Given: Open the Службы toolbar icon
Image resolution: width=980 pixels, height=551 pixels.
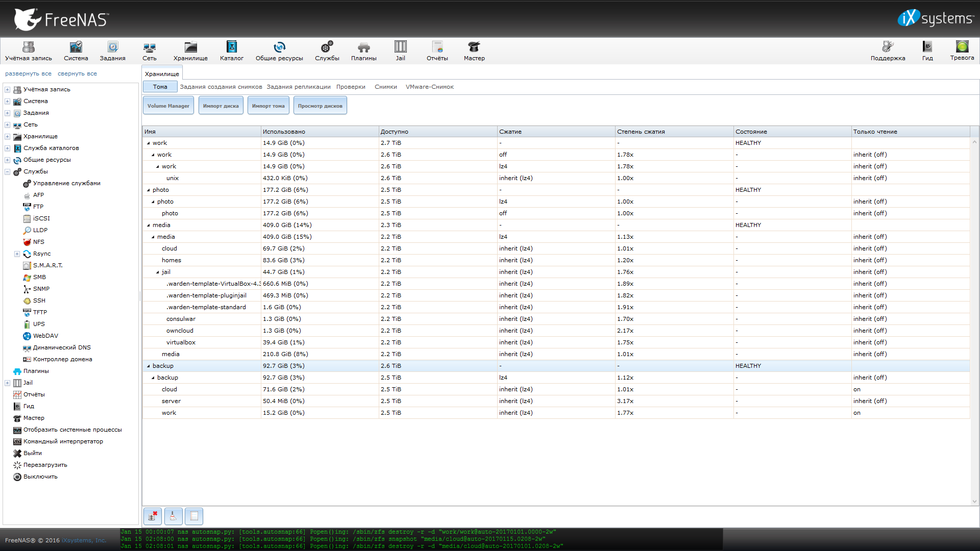Looking at the screenshot, I should pos(327,51).
